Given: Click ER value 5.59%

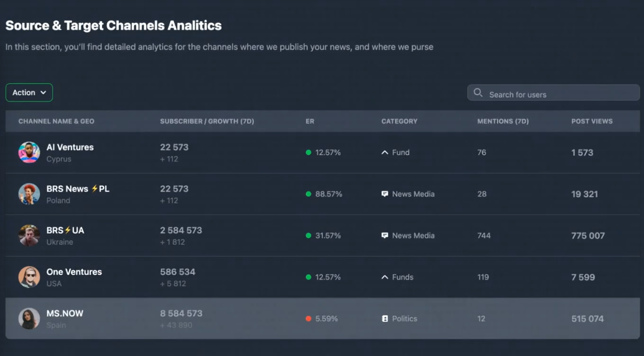Looking at the screenshot, I should pyautogui.click(x=327, y=319).
